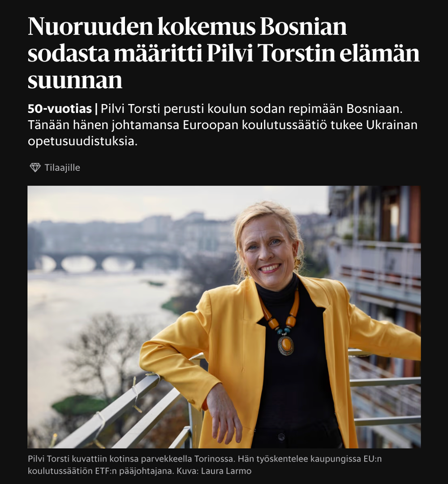Screen dimensions: 448x484
Task: Click the word suunnan in the headline
Action: (x=75, y=81)
